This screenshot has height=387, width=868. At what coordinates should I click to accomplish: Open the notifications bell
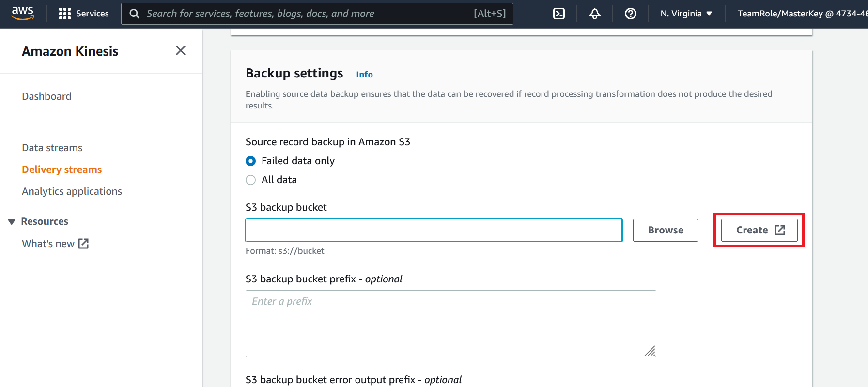pos(595,14)
